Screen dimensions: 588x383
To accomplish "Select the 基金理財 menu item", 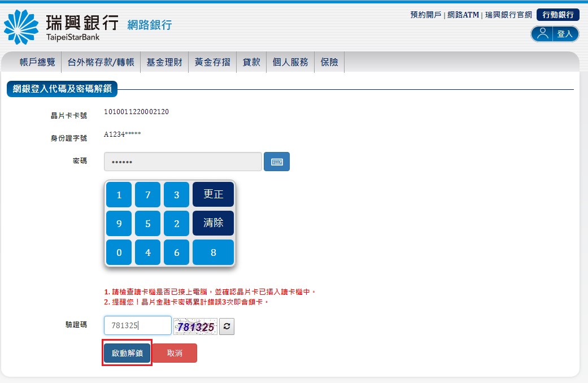I will pos(164,63).
